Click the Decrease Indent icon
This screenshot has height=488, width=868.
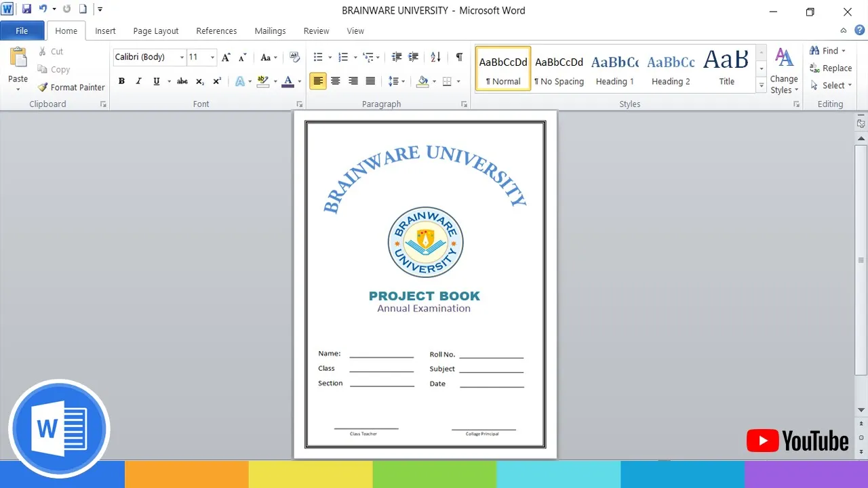pos(397,58)
